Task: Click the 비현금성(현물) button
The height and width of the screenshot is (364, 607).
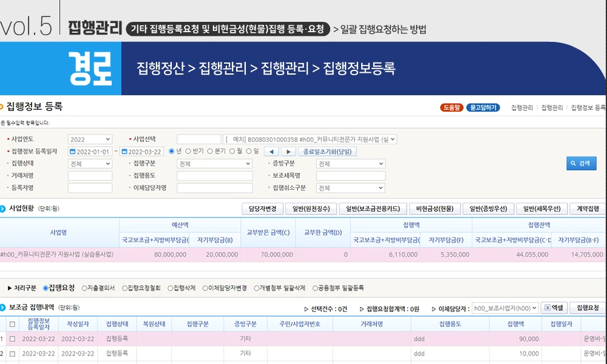Action: tap(435, 209)
